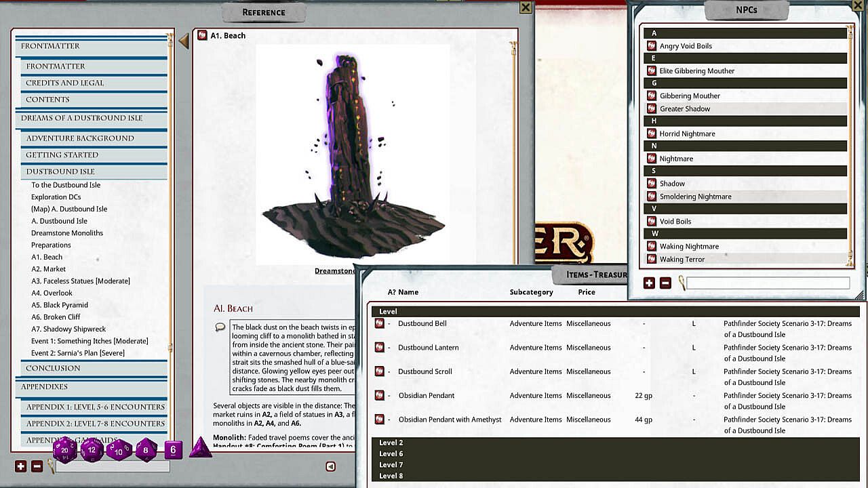Click the Waking Nightmare link icon
Image resolution: width=868 pixels, height=488 pixels.
click(x=651, y=247)
